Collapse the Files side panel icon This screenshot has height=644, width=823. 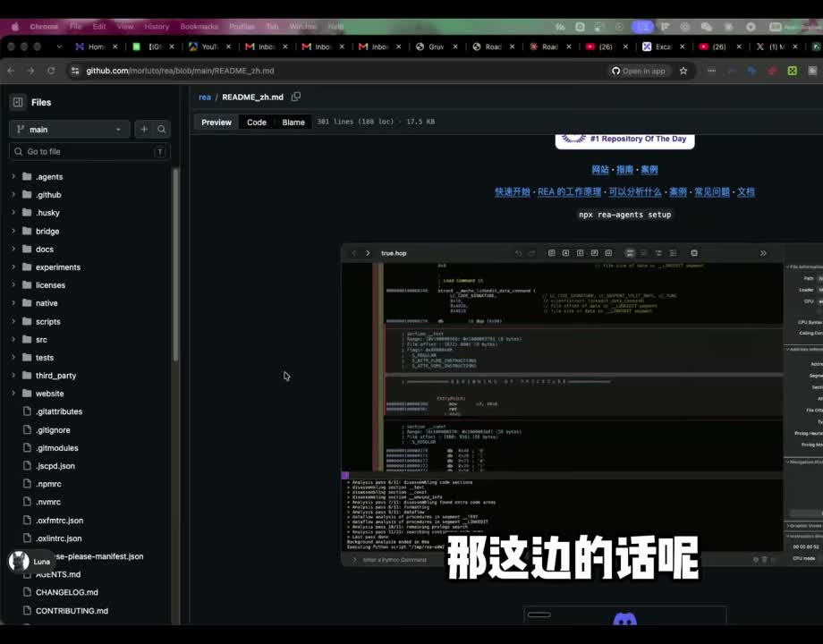[x=18, y=102]
